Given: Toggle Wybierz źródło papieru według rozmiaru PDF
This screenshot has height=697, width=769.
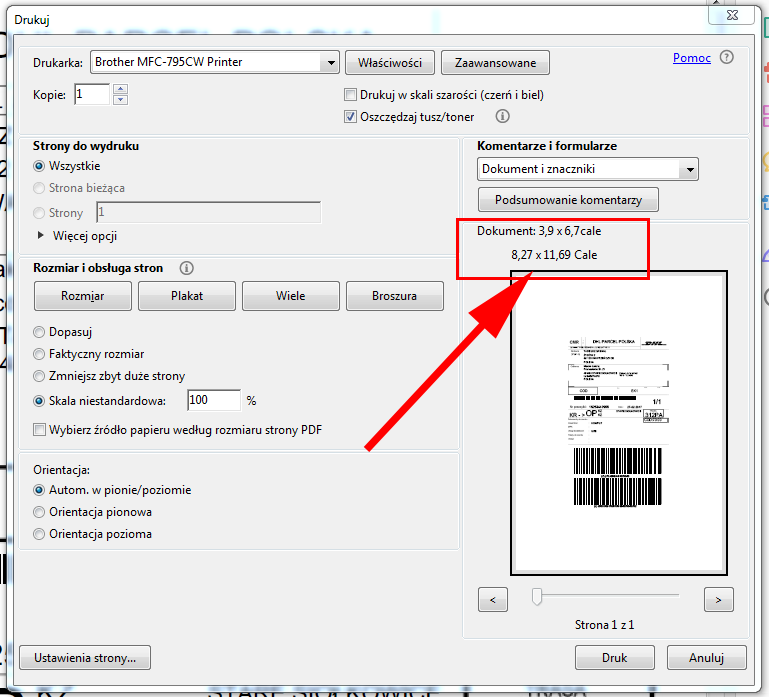Looking at the screenshot, I should [40, 430].
